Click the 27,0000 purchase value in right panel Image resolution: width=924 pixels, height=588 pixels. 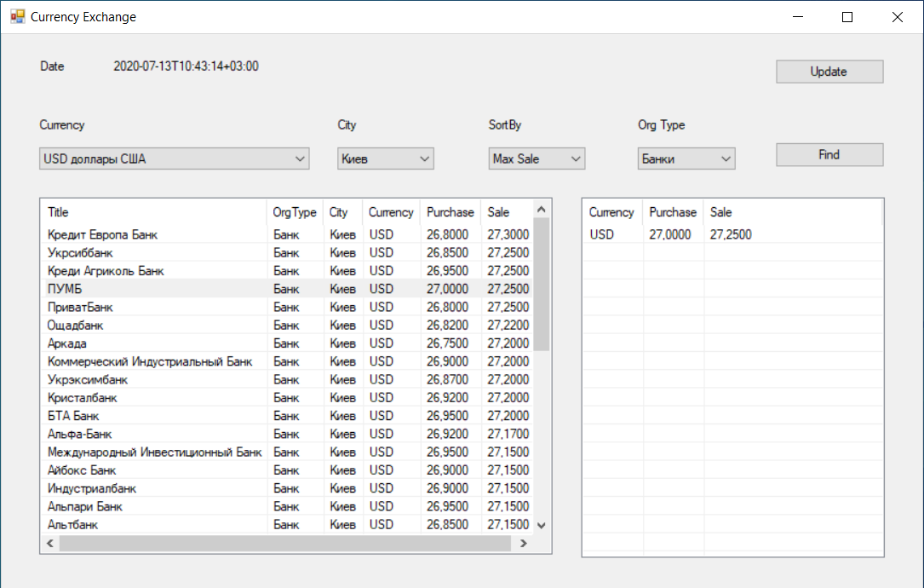pos(670,234)
